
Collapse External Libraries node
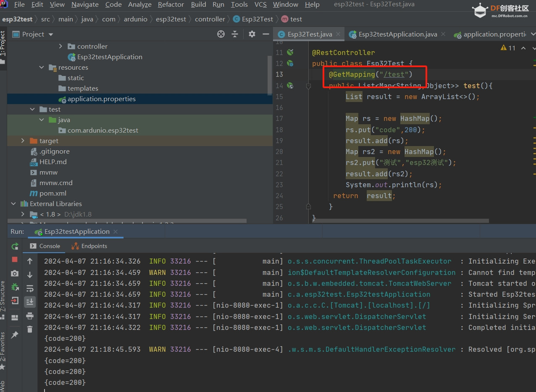[x=13, y=204]
